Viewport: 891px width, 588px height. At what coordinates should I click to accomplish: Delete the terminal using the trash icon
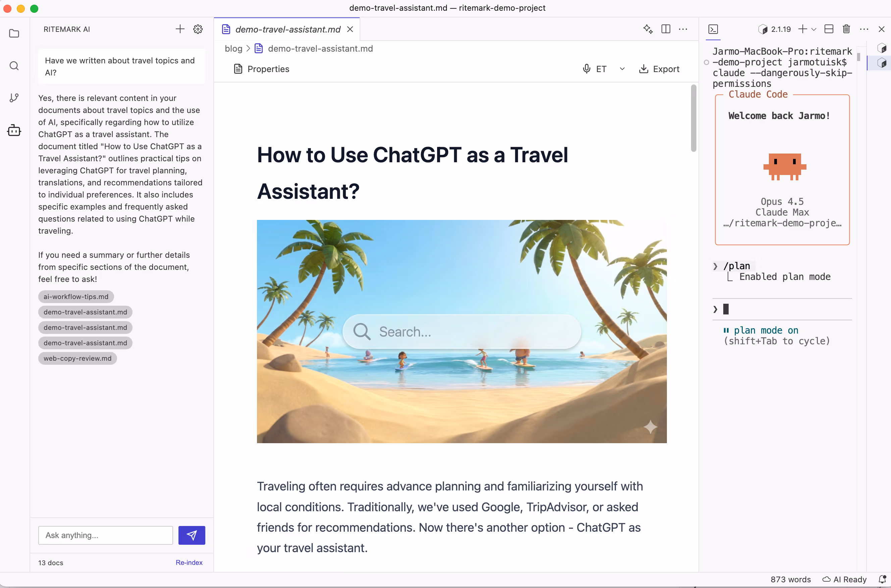pyautogui.click(x=846, y=29)
